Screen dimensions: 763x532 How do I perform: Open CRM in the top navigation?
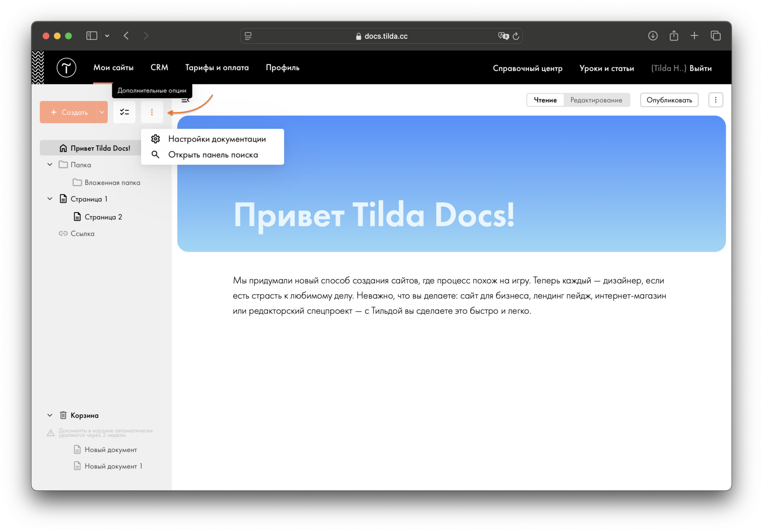pos(159,67)
